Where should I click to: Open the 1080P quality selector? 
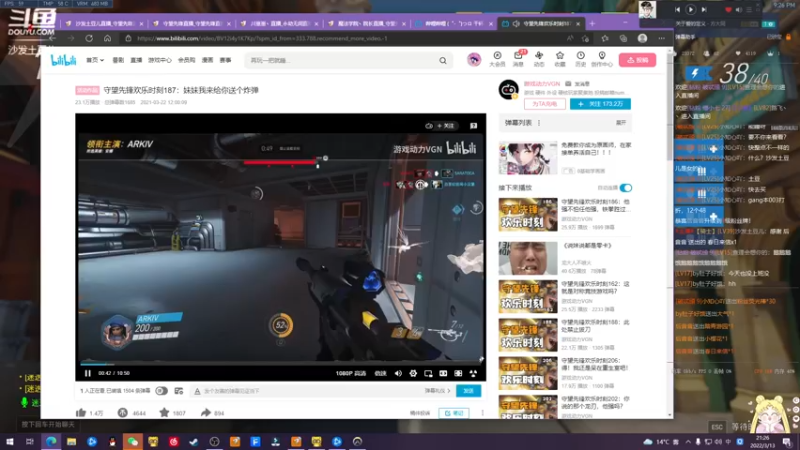coord(351,373)
